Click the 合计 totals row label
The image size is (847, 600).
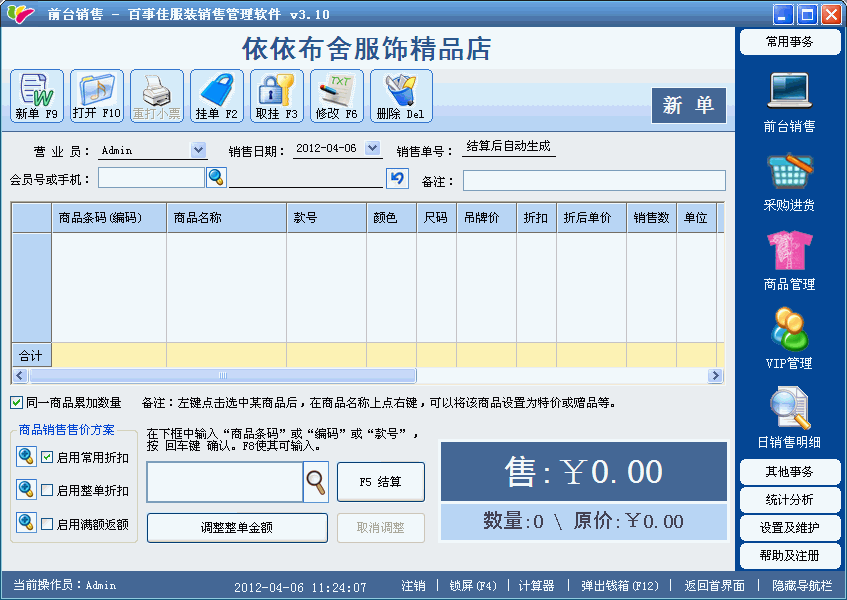pos(31,355)
